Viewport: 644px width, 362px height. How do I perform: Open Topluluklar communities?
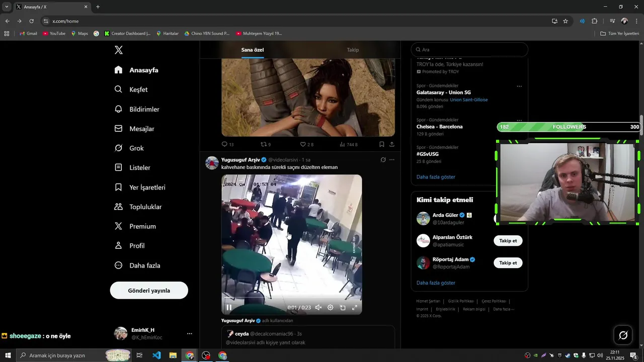click(x=138, y=207)
